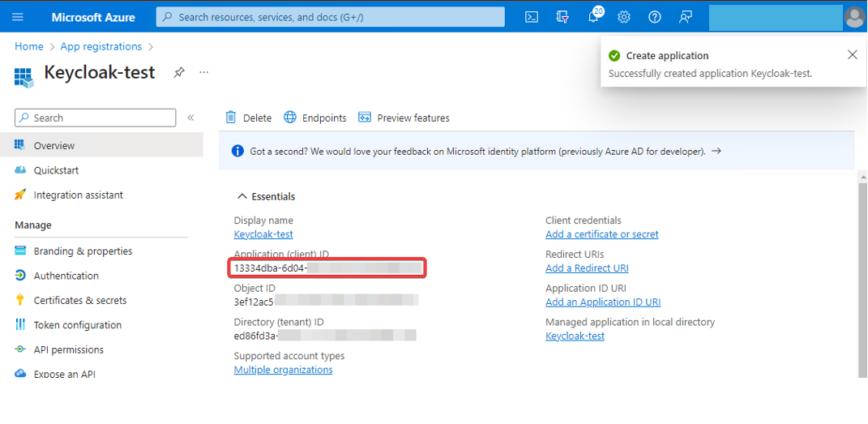Click the Application (client) ID value
This screenshot has width=868, height=424.
327,268
